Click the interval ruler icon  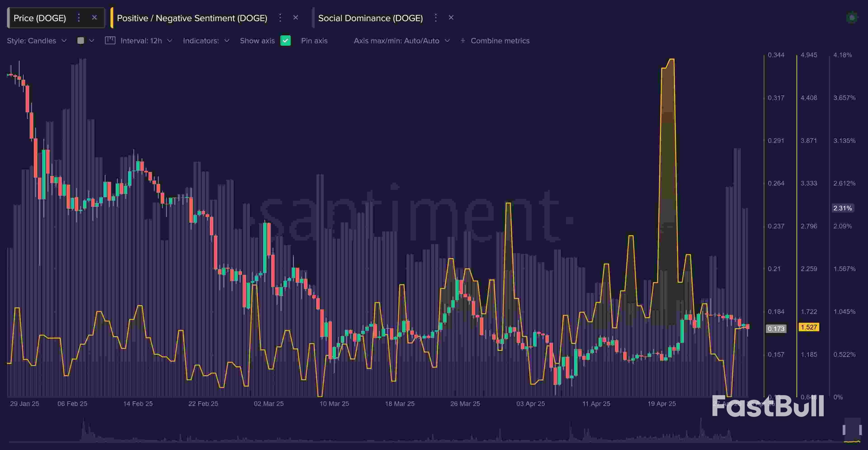coord(110,41)
